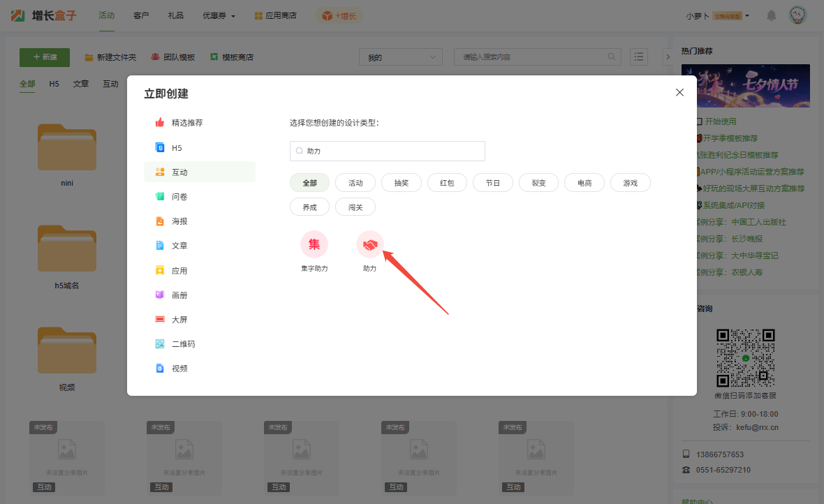Filter by 抽奖 tag

402,183
